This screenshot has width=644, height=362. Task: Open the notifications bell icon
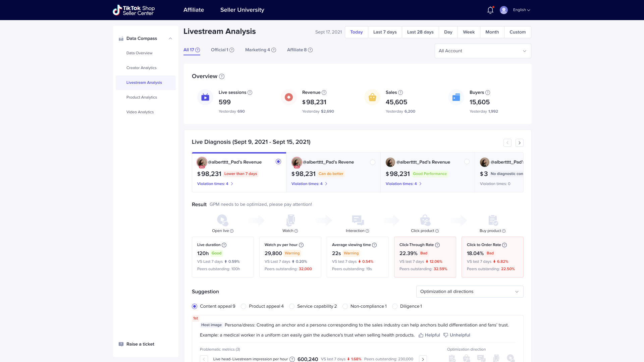(490, 10)
